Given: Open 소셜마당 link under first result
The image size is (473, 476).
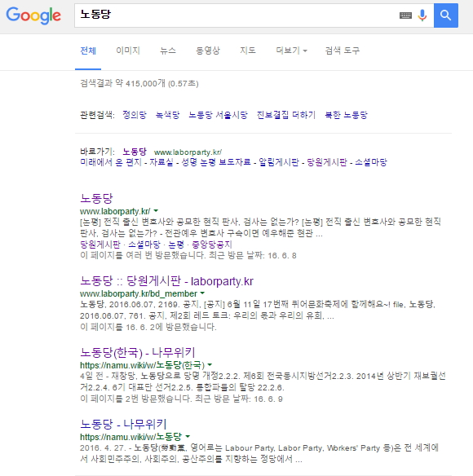Looking at the screenshot, I should [x=144, y=245].
